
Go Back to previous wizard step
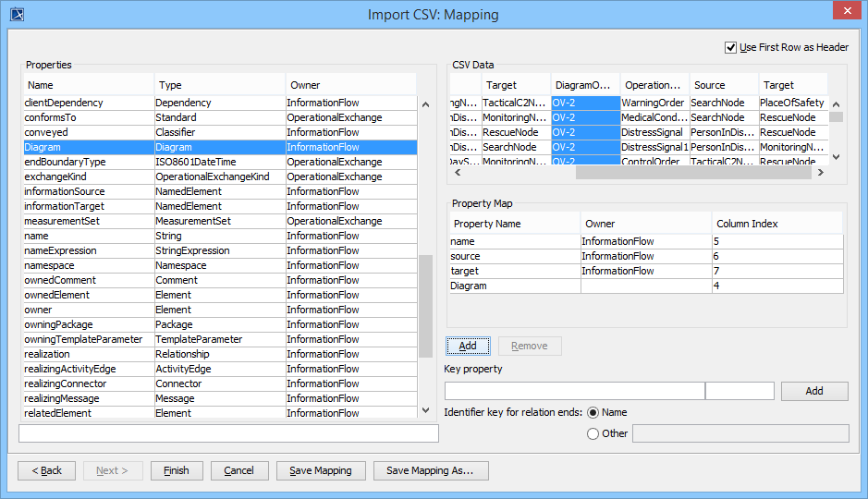coord(47,470)
